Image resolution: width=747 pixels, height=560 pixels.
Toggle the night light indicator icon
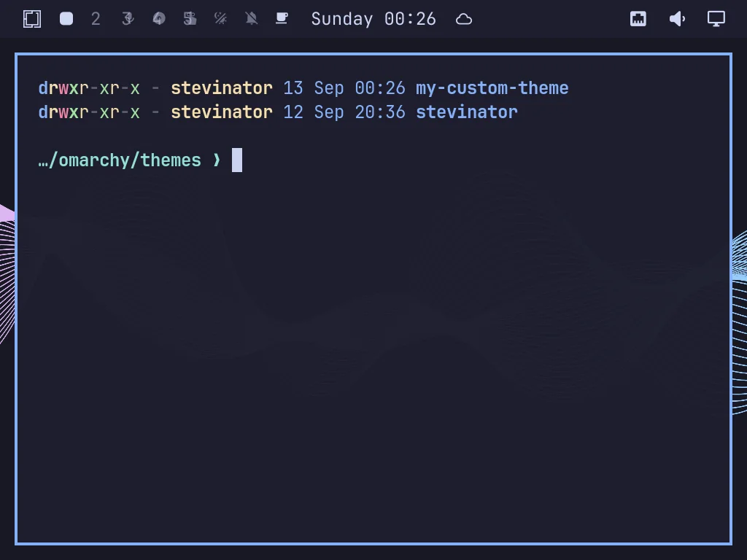pos(220,19)
